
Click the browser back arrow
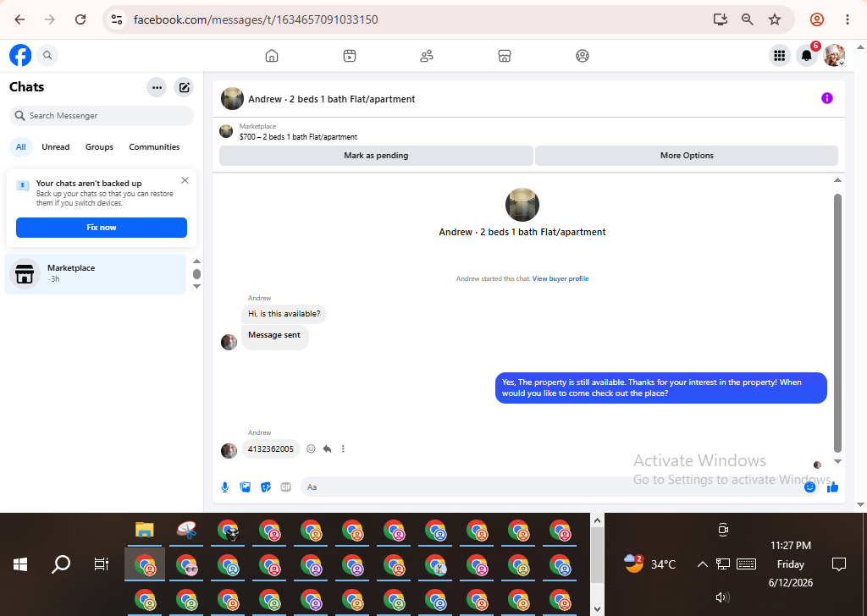20,20
